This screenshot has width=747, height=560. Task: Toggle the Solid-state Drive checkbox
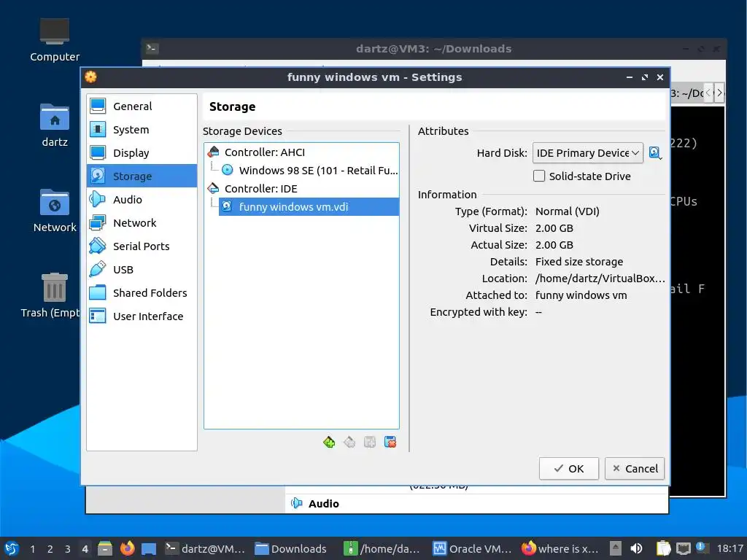click(539, 176)
